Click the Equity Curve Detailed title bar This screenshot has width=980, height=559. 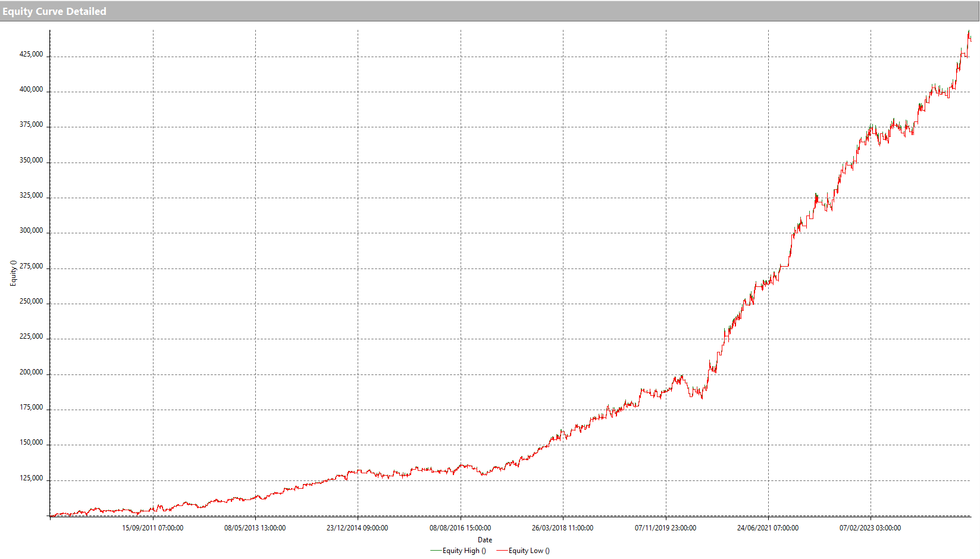[54, 11]
